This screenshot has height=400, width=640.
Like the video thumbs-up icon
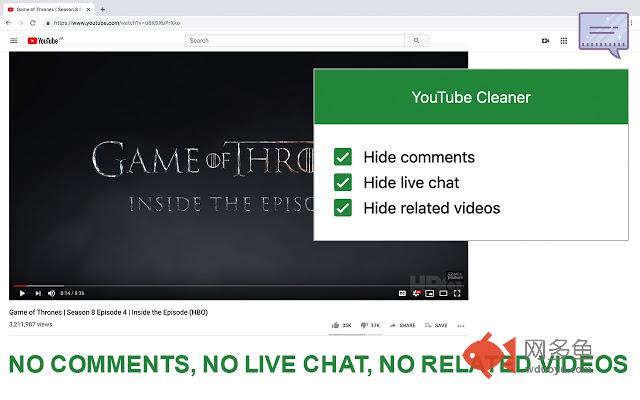[336, 325]
